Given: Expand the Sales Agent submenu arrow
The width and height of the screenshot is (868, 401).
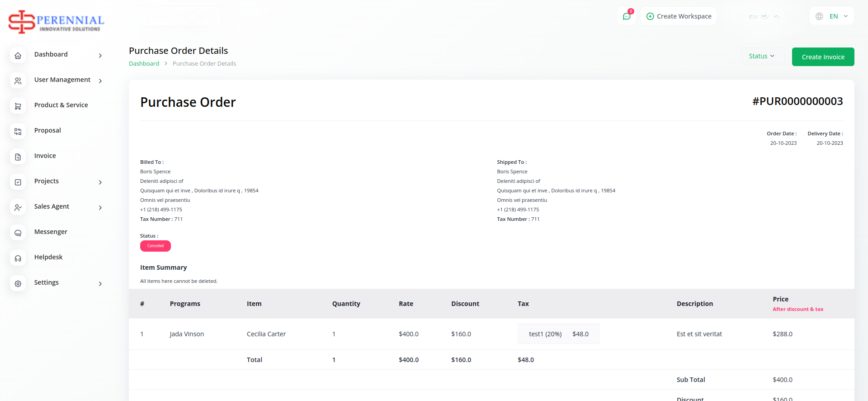Looking at the screenshot, I should [100, 208].
